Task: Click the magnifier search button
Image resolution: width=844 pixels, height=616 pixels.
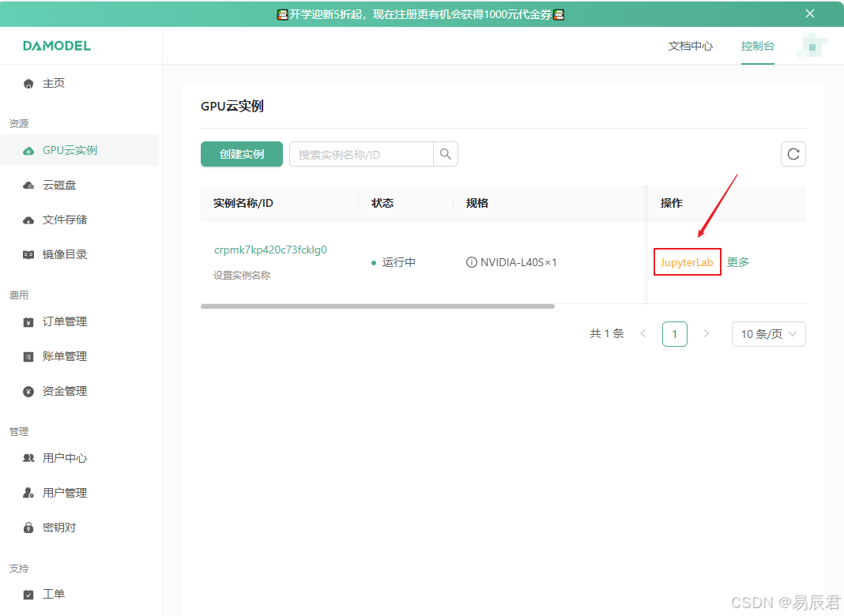Action: click(x=446, y=155)
